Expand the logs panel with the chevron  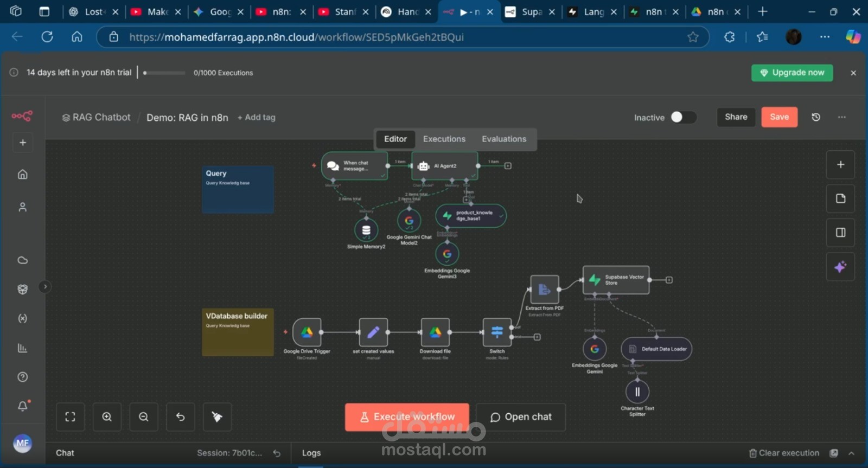851,453
